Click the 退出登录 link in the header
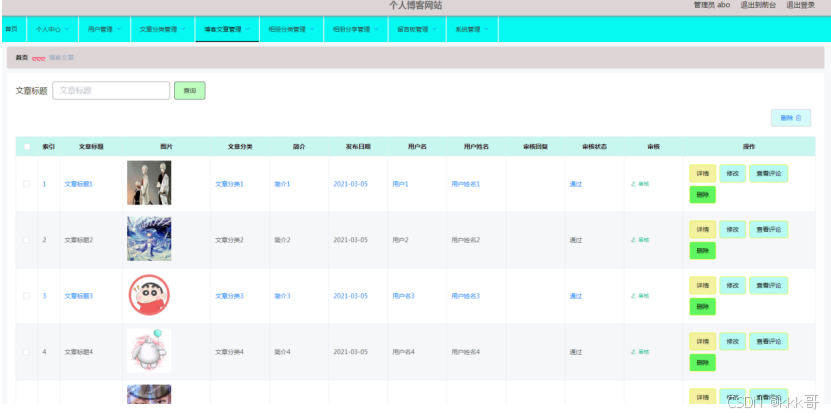Screen dimensions: 831x418 point(800,5)
